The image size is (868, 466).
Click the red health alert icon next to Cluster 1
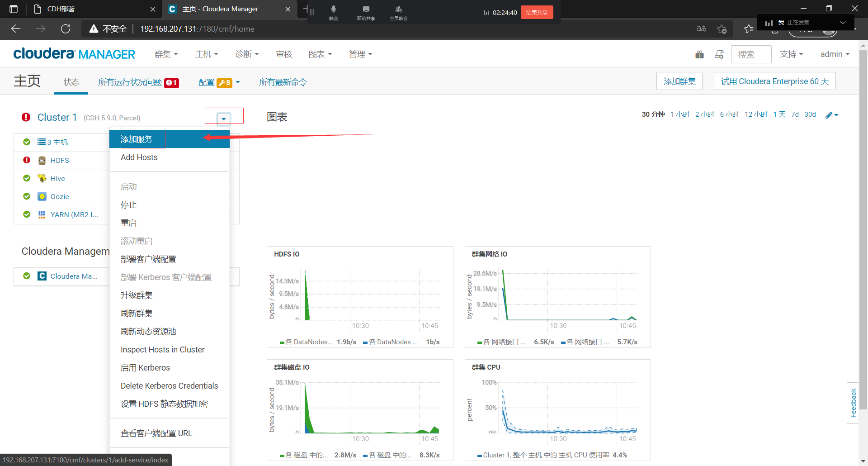(x=26, y=117)
